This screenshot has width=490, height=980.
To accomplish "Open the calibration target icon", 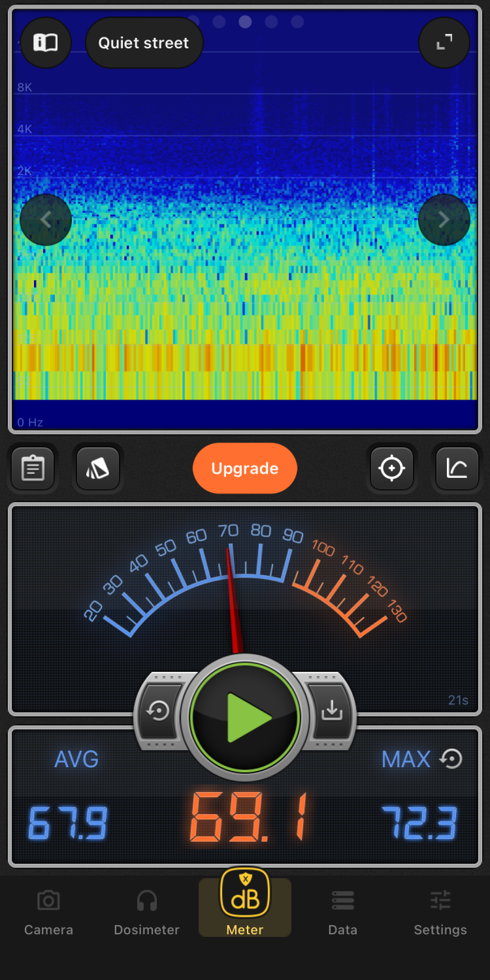I will [391, 468].
